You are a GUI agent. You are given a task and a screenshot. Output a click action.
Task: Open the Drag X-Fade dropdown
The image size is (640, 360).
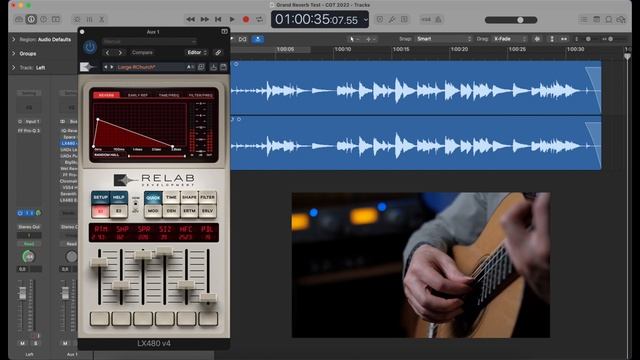(509, 39)
